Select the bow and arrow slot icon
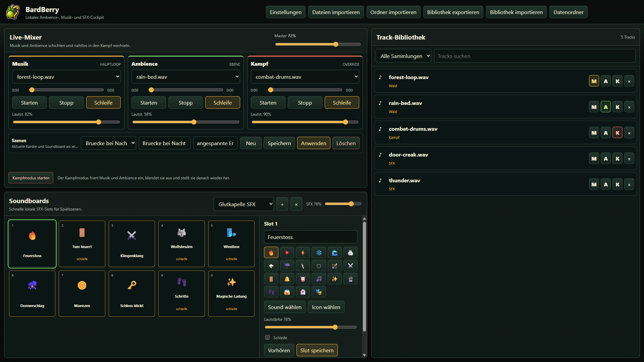 point(334,266)
